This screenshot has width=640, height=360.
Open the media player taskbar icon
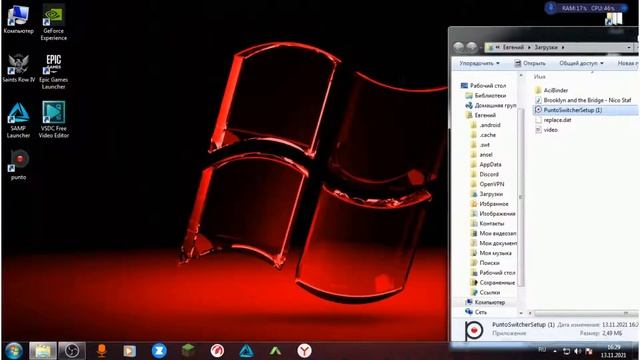tap(130, 351)
